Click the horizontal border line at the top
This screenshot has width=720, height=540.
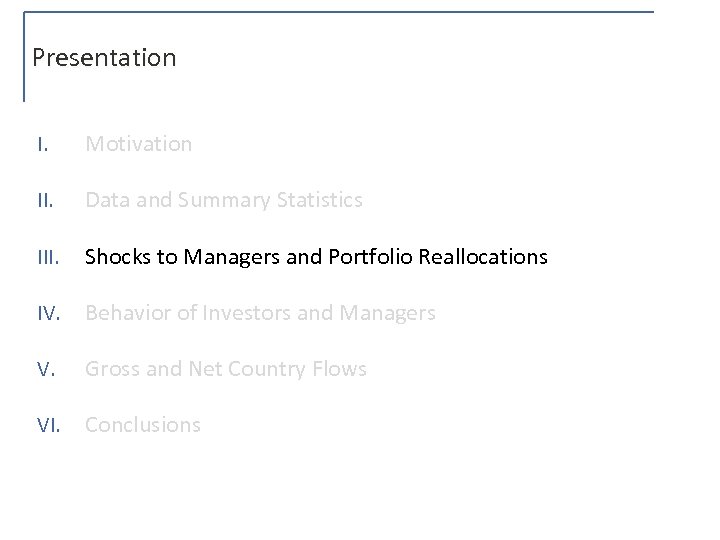coord(338,12)
